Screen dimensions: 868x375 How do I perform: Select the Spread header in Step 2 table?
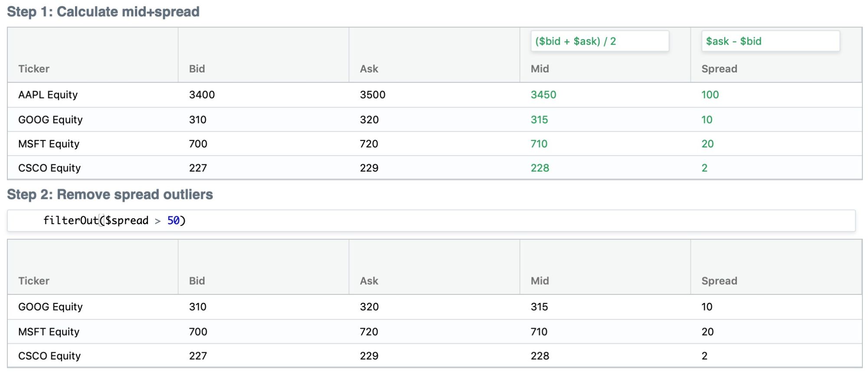[x=719, y=281]
